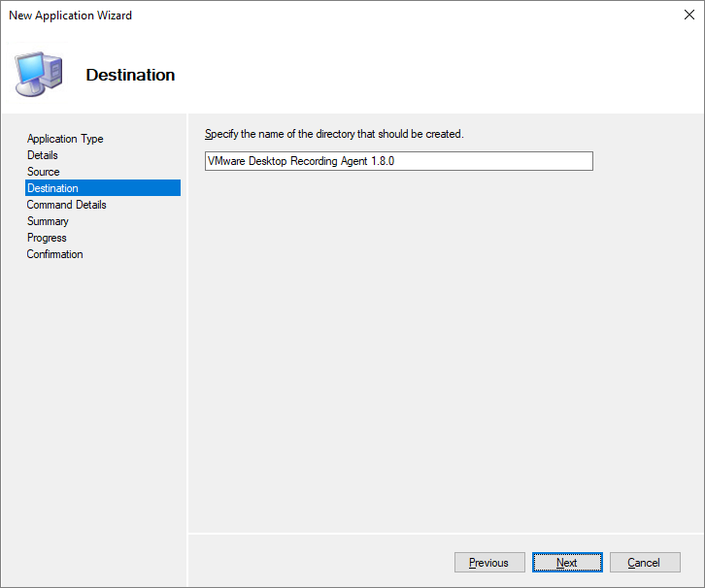Jump to Command Details step
Screen dimensions: 705x588
pyautogui.click(x=67, y=205)
